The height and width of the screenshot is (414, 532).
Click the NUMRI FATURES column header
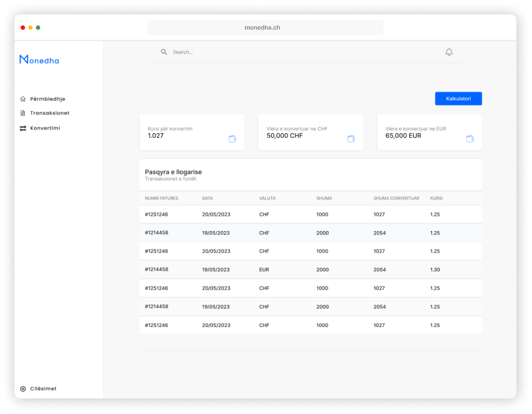point(161,198)
